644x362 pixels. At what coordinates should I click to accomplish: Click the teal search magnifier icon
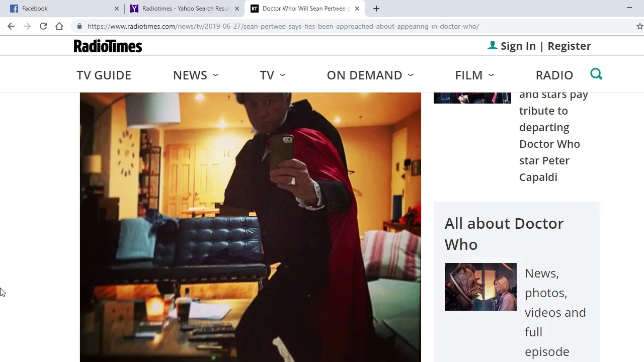point(596,74)
